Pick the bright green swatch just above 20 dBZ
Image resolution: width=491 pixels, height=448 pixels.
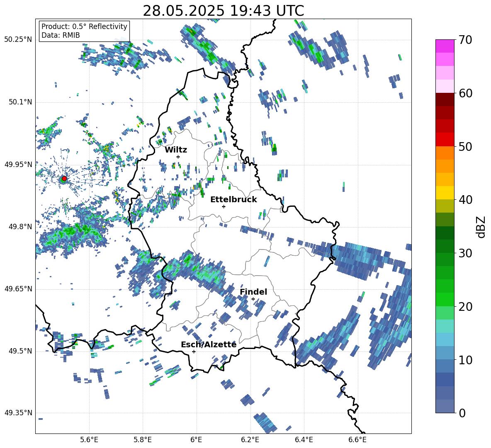(445, 299)
